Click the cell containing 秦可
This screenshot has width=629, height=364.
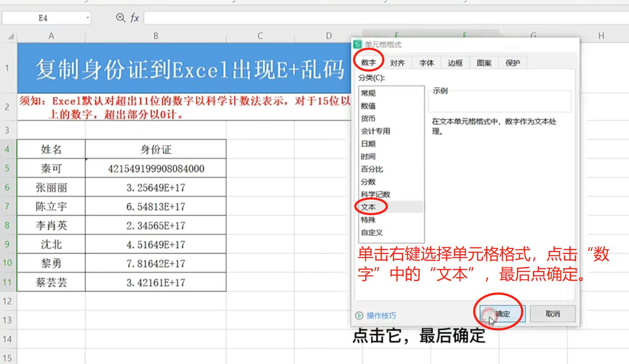coord(51,168)
